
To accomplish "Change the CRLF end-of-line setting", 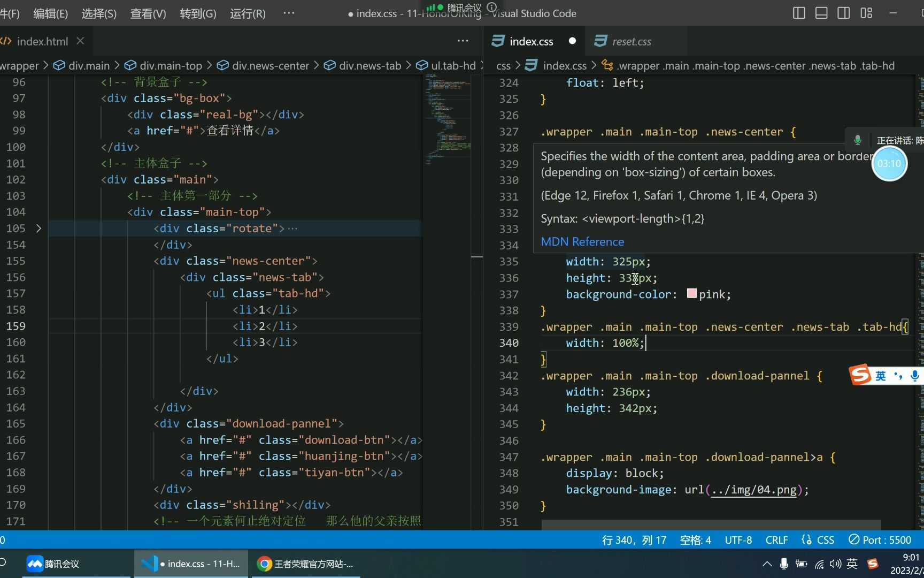I will [776, 540].
